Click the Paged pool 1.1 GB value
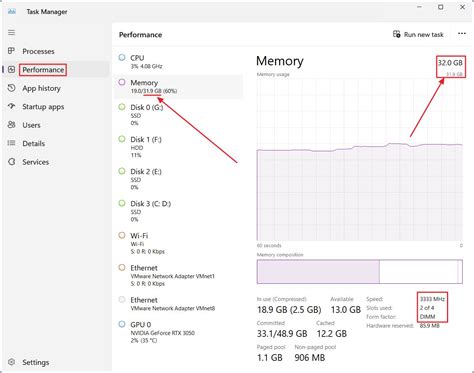The height and width of the screenshot is (373, 474). 270,357
